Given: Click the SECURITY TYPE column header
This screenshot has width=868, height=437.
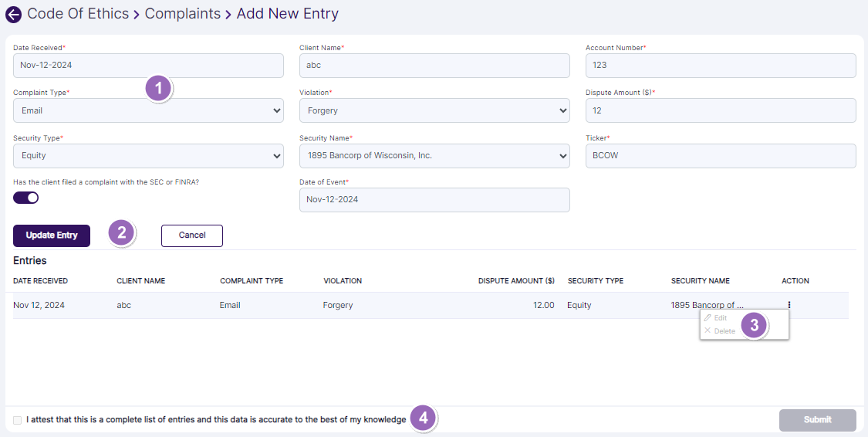Looking at the screenshot, I should 596,281.
